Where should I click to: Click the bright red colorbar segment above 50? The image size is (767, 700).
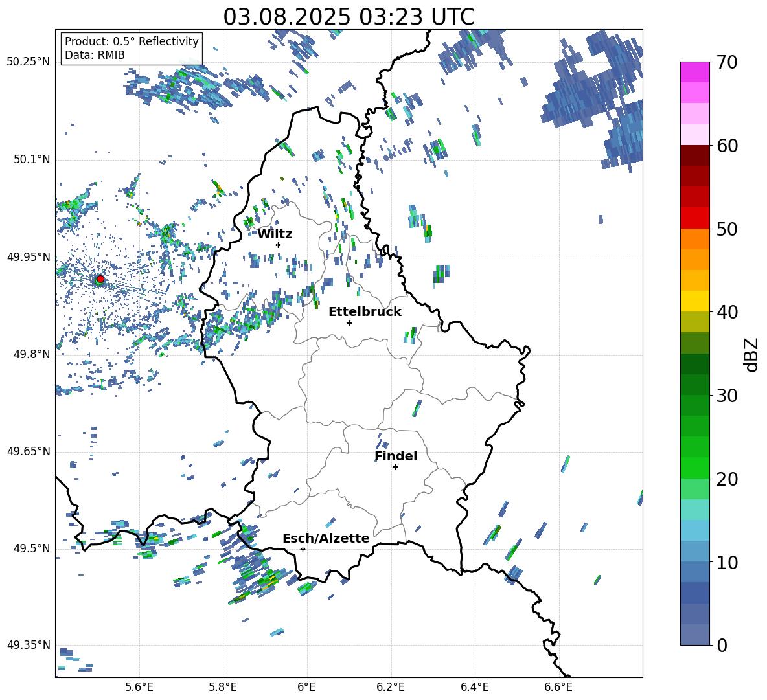(x=694, y=218)
